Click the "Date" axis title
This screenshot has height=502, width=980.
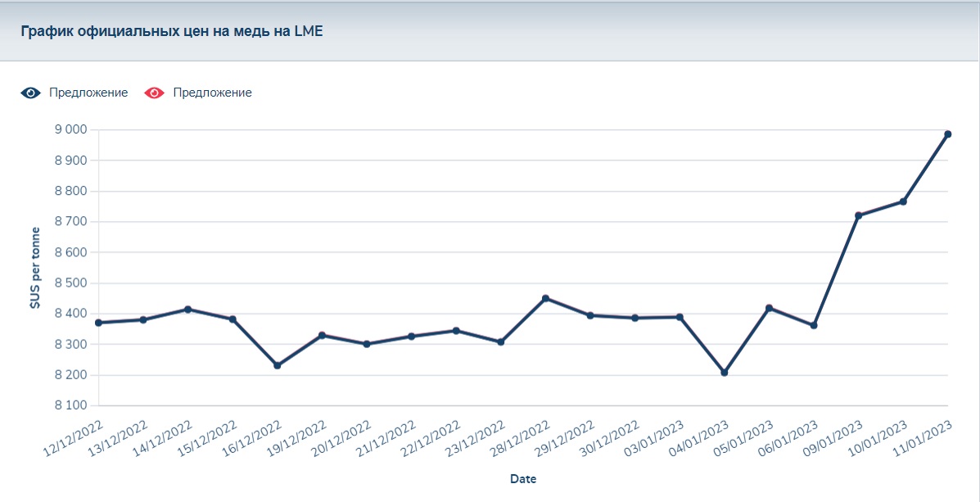(523, 480)
